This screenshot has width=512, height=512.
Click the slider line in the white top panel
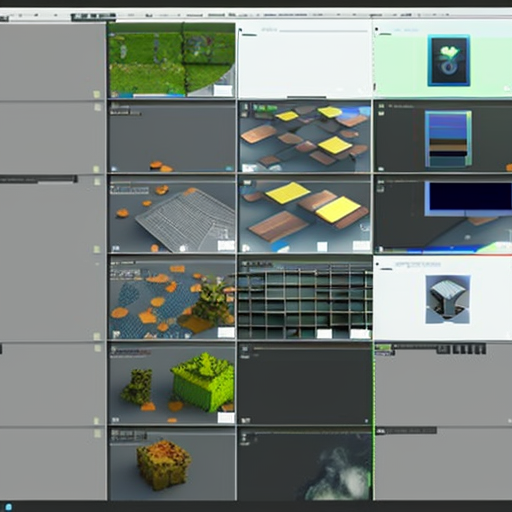point(323,31)
